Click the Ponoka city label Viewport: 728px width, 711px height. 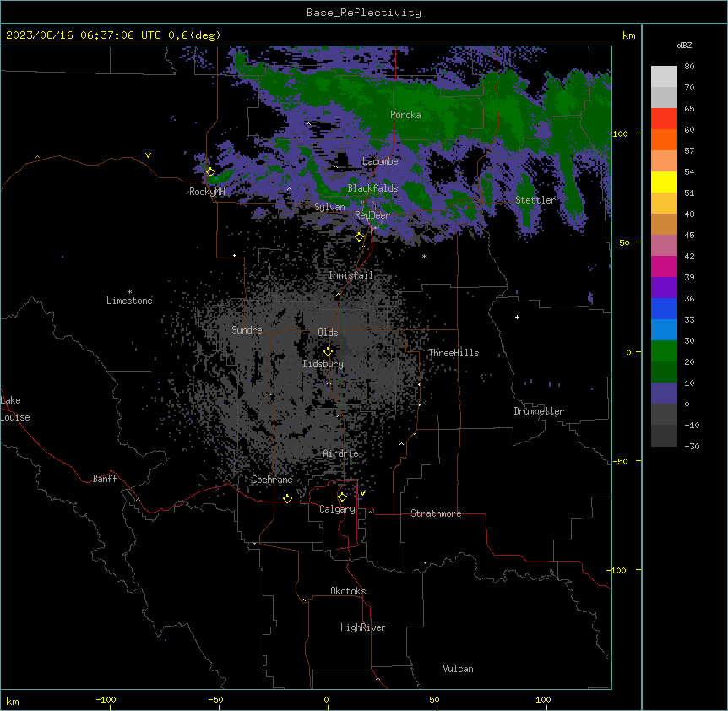[x=405, y=115]
